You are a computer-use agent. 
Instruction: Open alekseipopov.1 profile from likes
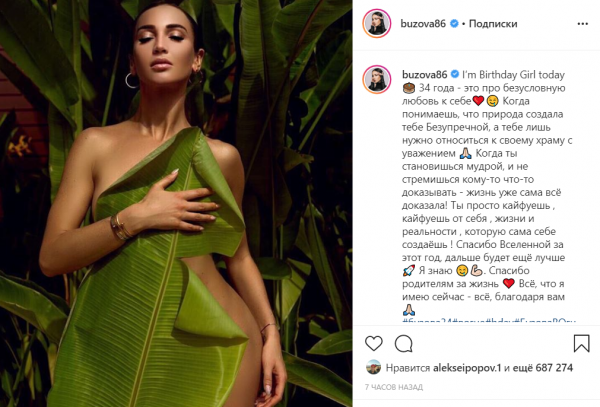tap(467, 368)
